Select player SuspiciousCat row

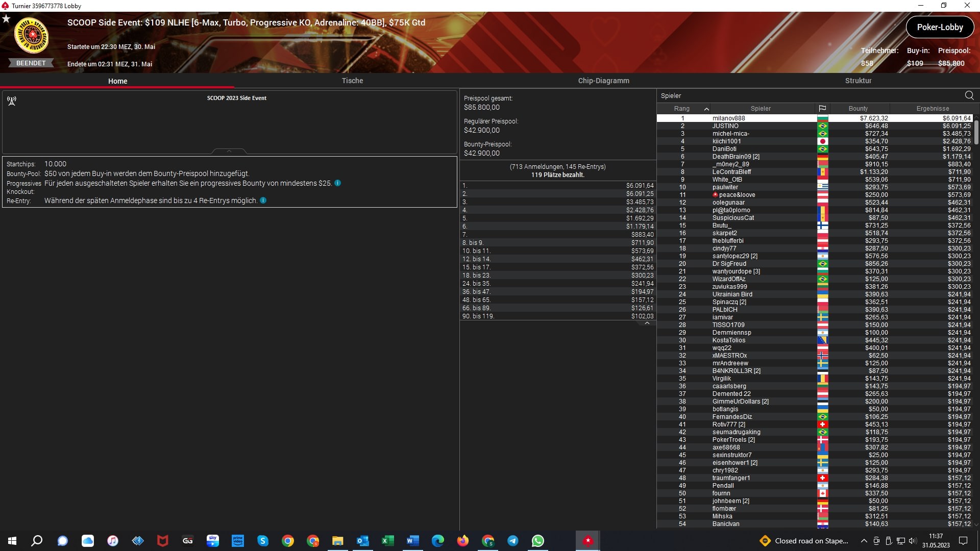pos(815,218)
